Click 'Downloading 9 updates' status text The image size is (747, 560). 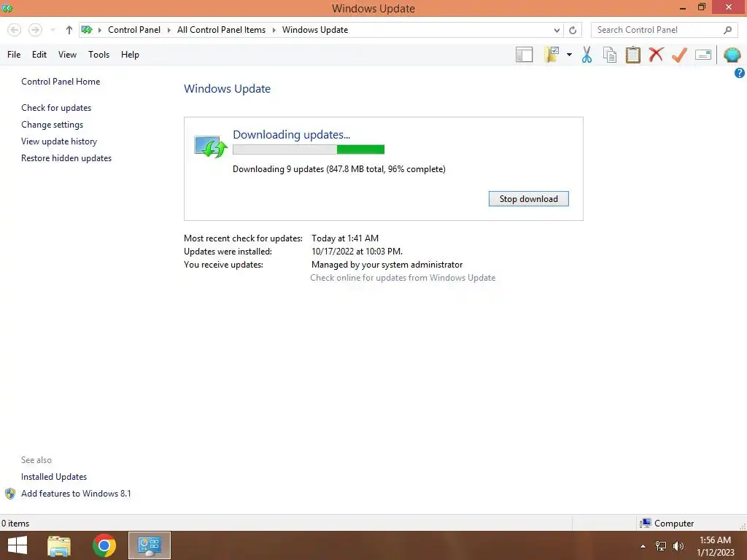click(338, 169)
